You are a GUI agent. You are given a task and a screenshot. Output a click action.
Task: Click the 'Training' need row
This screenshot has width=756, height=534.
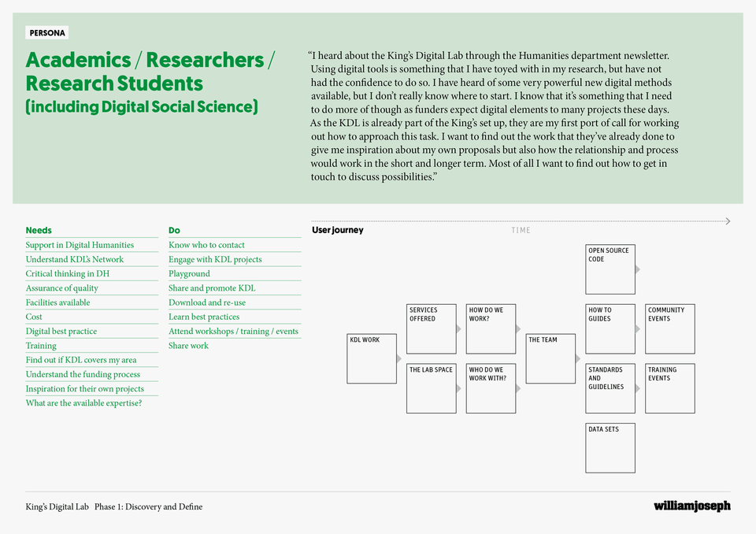point(91,346)
